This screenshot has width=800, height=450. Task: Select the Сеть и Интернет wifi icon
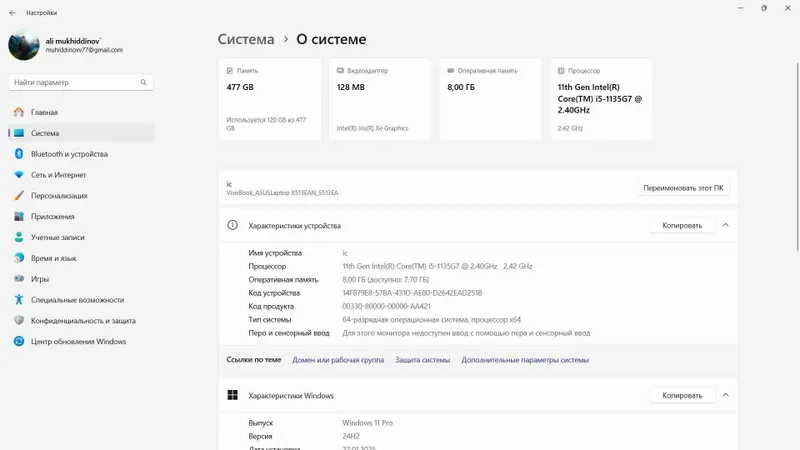(19, 174)
